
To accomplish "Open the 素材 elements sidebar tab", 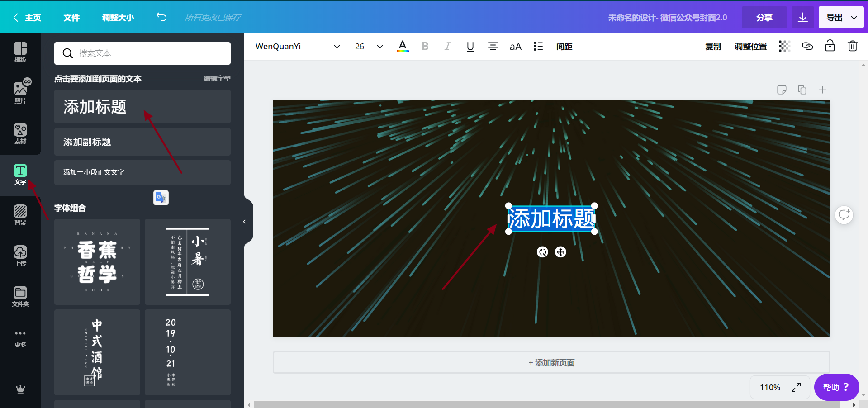I will pyautogui.click(x=20, y=133).
